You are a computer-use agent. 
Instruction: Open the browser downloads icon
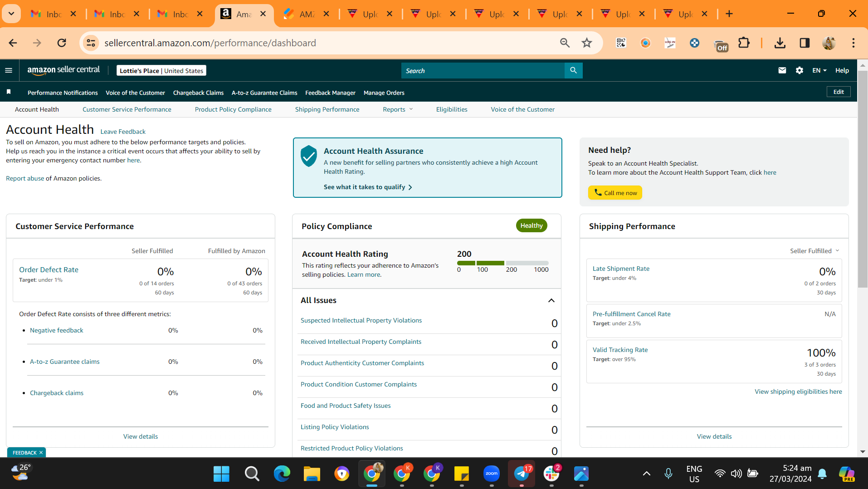point(780,43)
